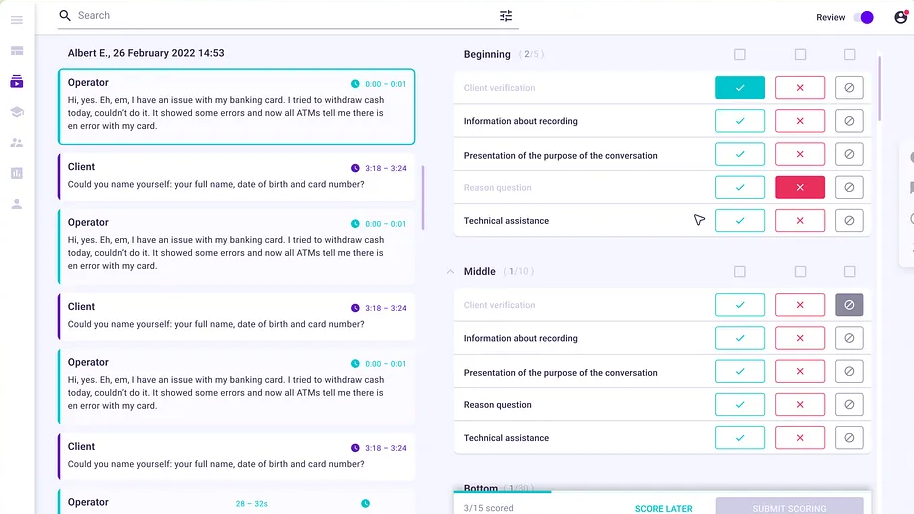The height and width of the screenshot is (514, 914).
Task: Pass Middle Technical assistance
Action: (x=740, y=438)
